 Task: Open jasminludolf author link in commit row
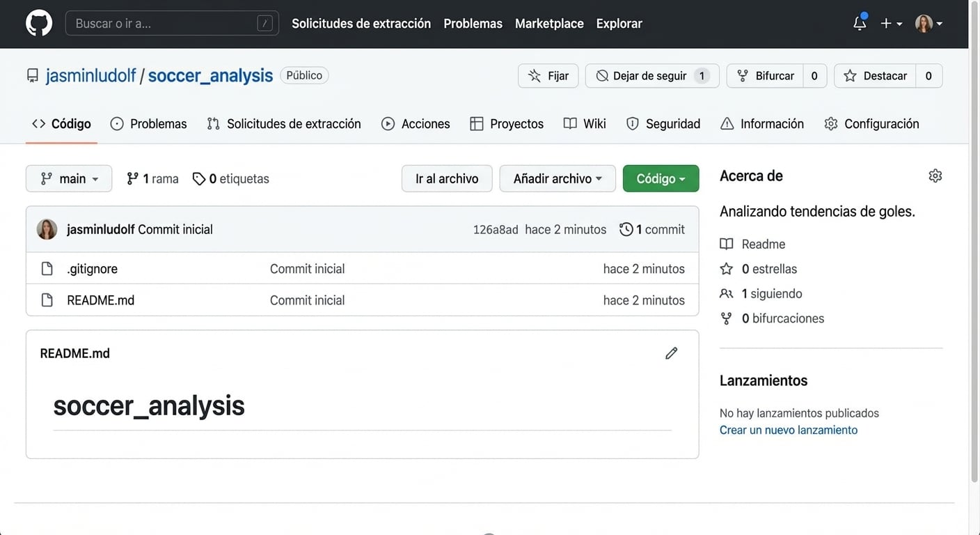click(x=101, y=229)
